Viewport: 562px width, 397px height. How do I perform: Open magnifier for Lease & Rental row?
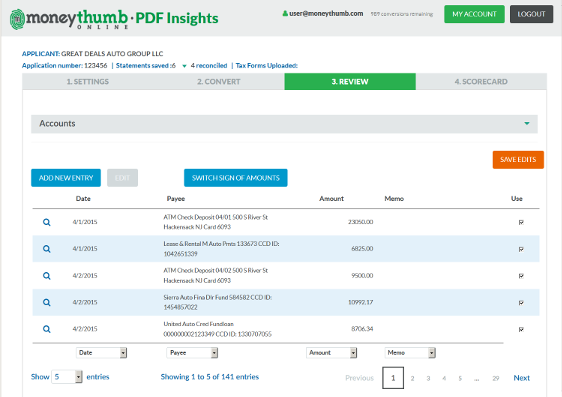pos(47,249)
